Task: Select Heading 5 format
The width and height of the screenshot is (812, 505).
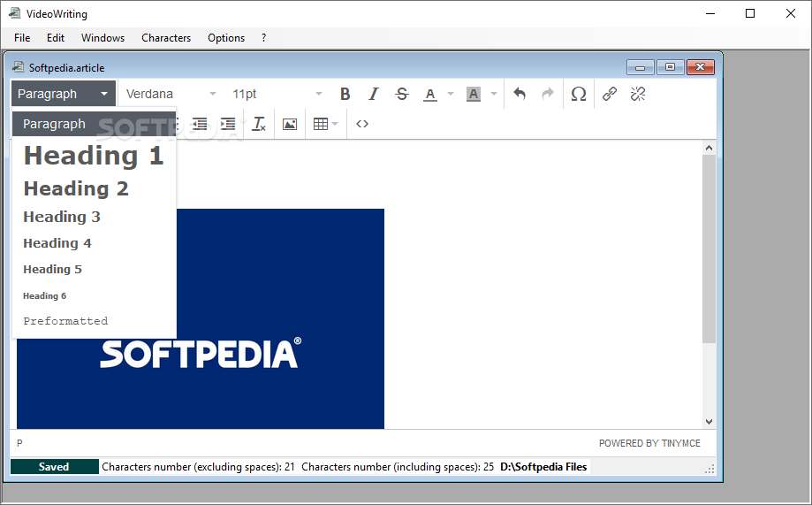Action: [x=95, y=269]
